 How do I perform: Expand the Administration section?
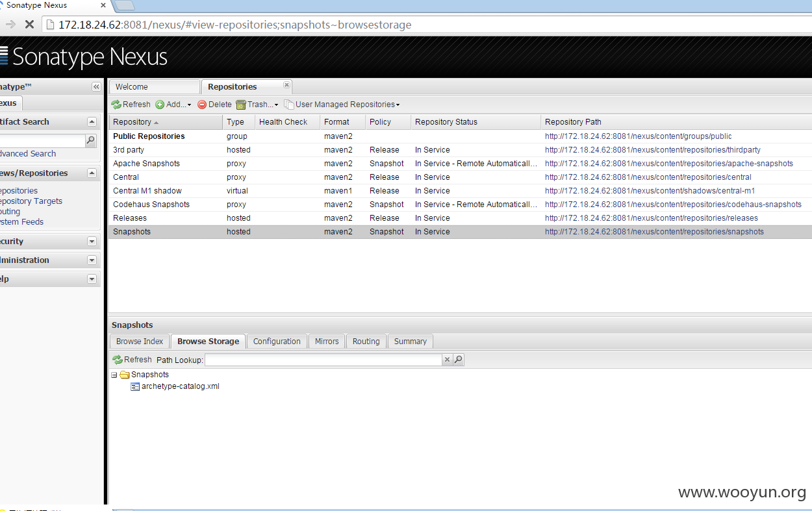pos(92,260)
